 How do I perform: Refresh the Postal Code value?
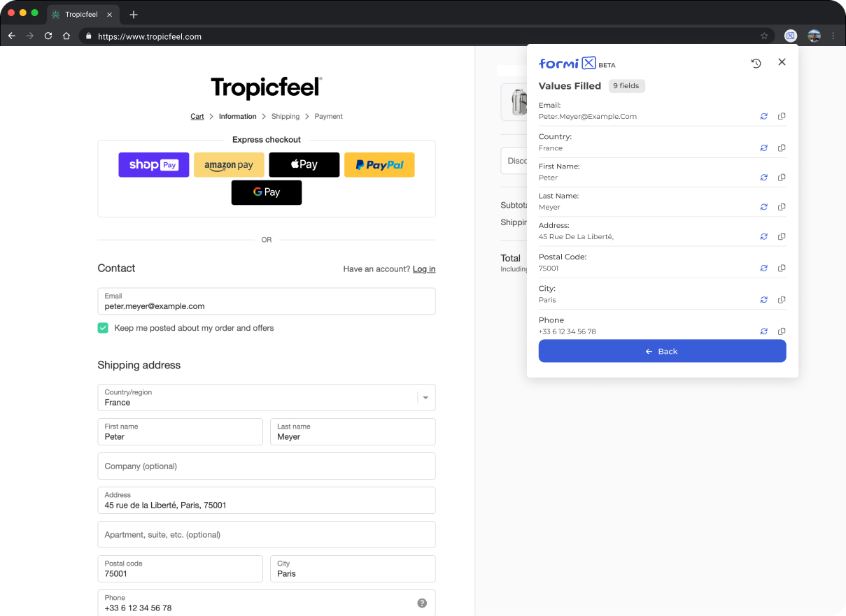[764, 268]
